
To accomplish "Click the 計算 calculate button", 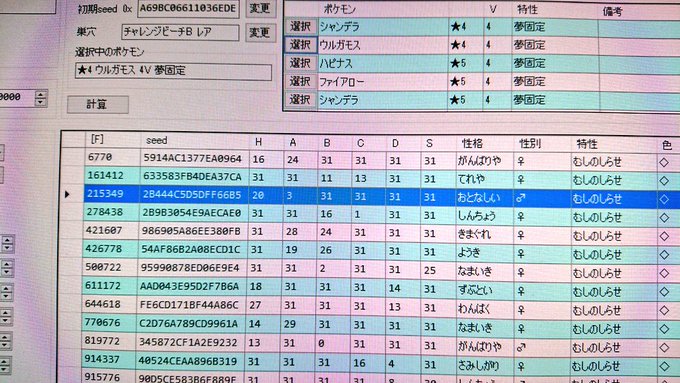I will pos(98,105).
